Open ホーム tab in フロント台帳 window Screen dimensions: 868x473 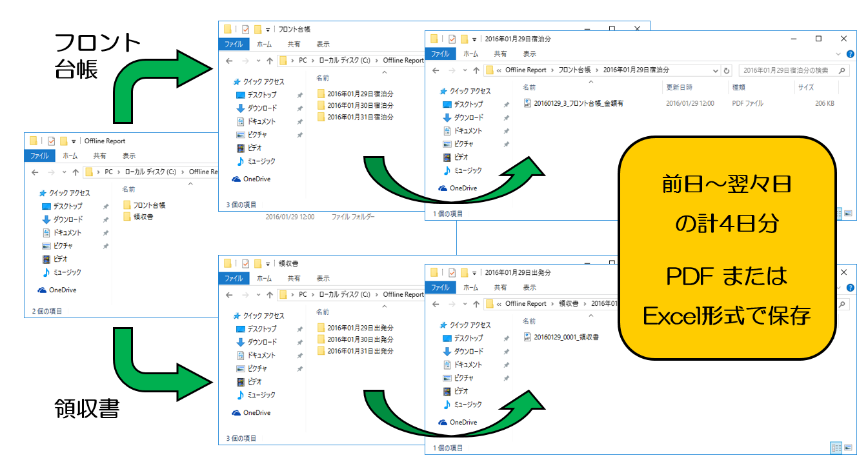[x=264, y=45]
